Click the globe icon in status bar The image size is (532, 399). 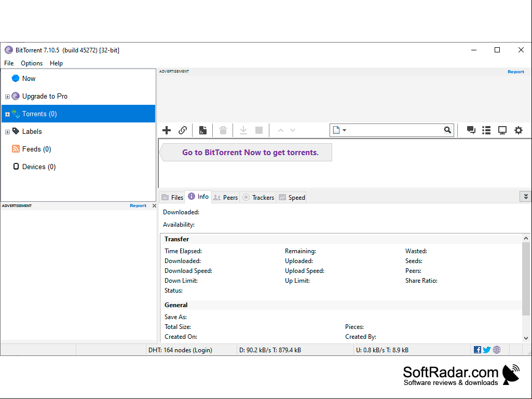coord(497,350)
